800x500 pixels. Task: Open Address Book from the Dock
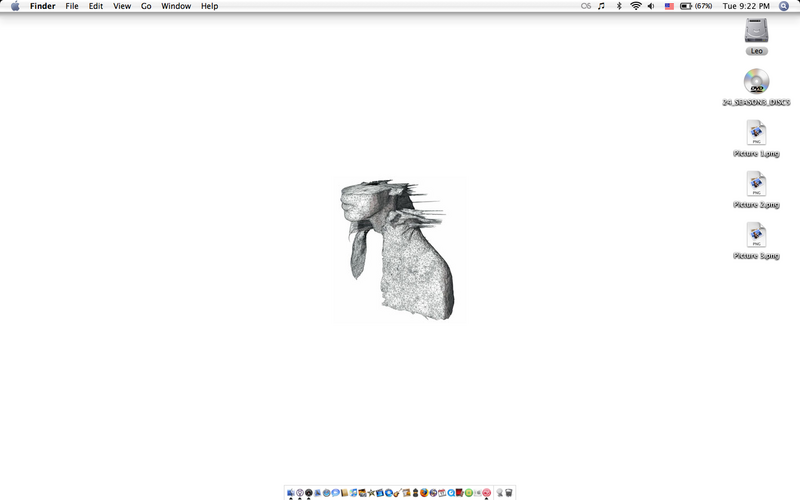pyautogui.click(x=344, y=493)
